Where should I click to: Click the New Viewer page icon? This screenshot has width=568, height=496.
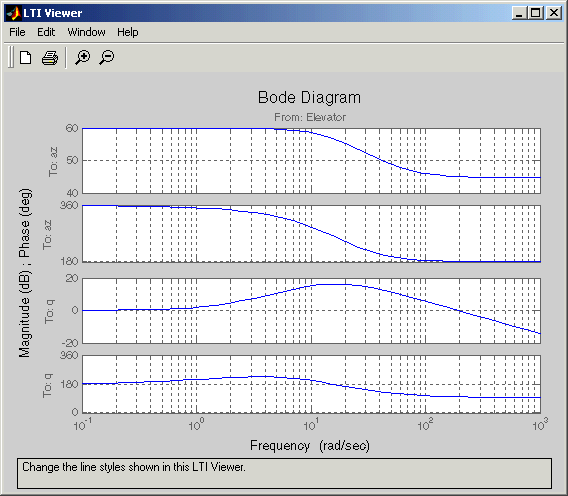pyautogui.click(x=25, y=58)
